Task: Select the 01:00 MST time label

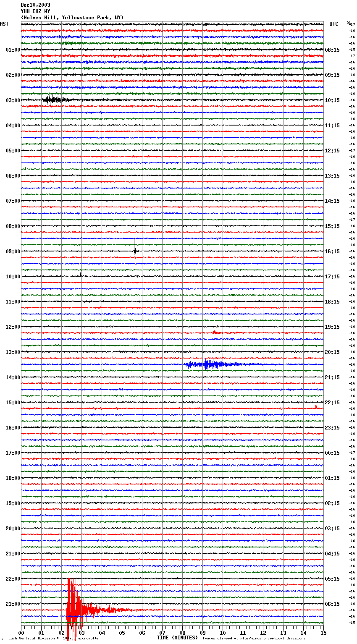Action: 13,50
